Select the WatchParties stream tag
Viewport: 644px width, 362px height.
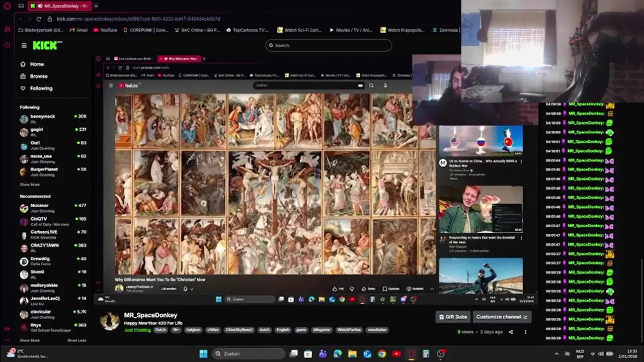349,330
